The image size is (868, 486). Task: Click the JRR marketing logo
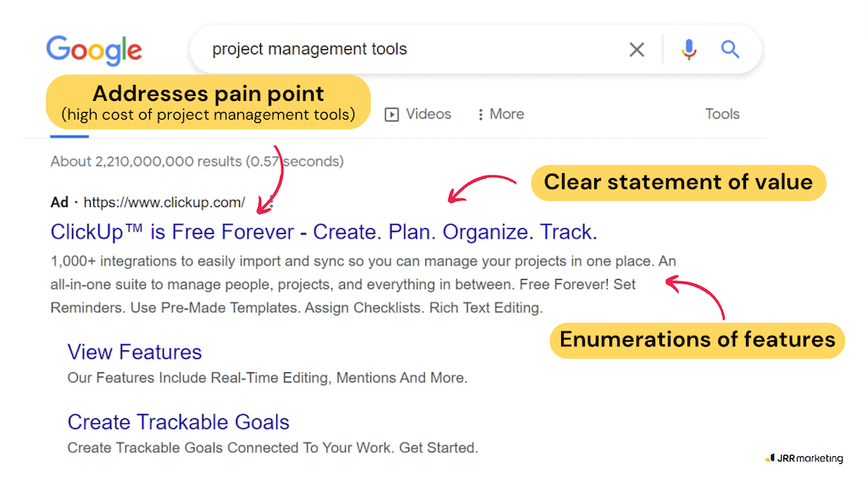tap(804, 459)
